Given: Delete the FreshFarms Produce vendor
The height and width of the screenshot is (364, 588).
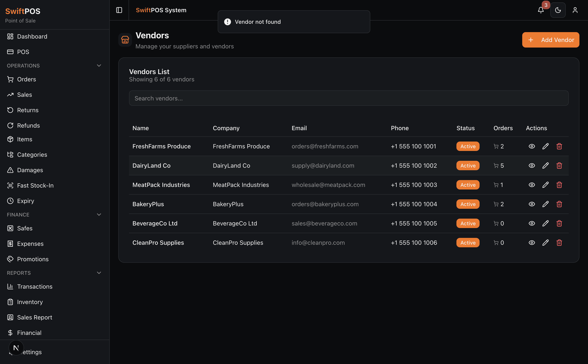Looking at the screenshot, I should [x=559, y=146].
